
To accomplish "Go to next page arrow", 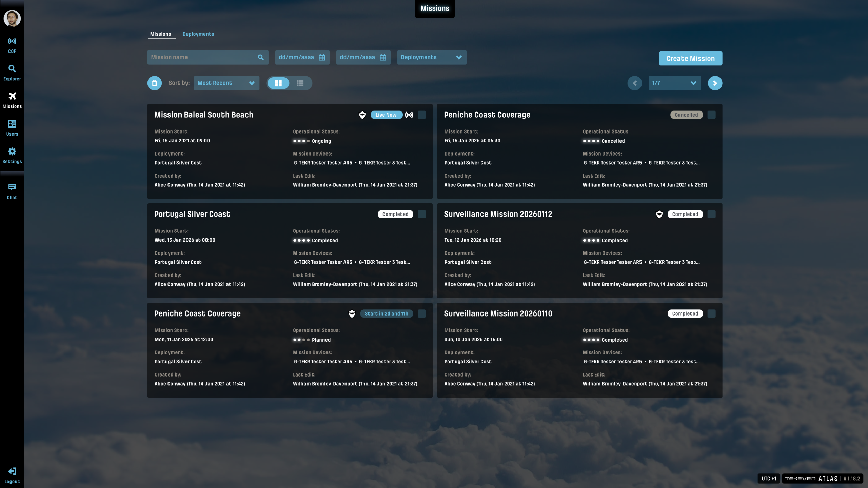I will [715, 83].
